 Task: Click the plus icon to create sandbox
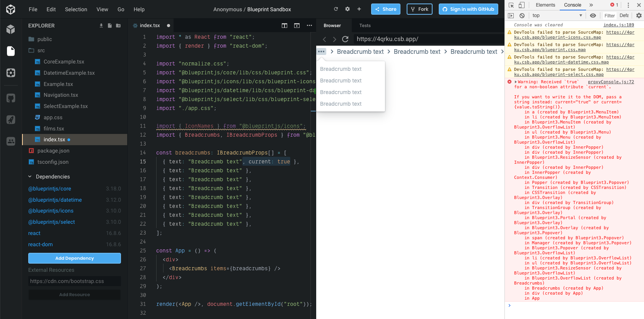pos(359,9)
